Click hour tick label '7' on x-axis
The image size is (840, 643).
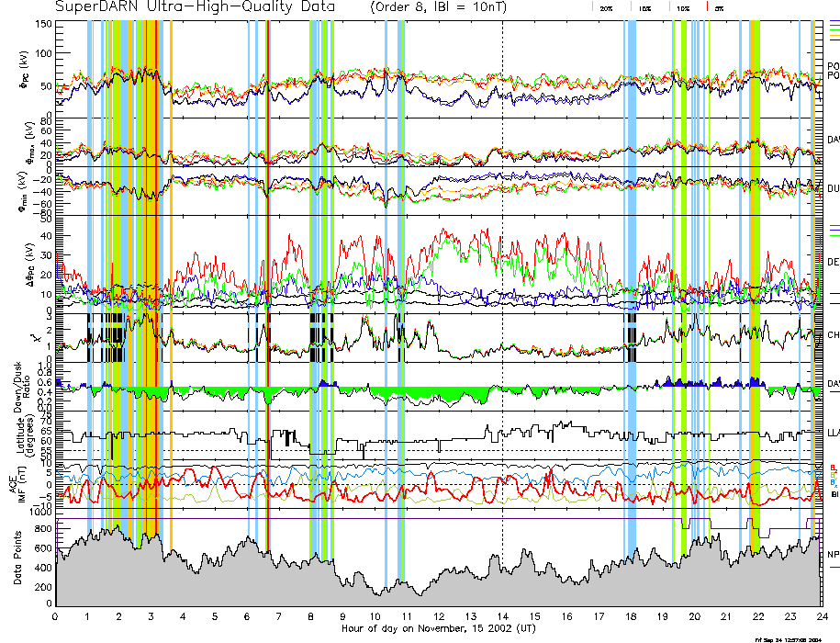click(278, 616)
